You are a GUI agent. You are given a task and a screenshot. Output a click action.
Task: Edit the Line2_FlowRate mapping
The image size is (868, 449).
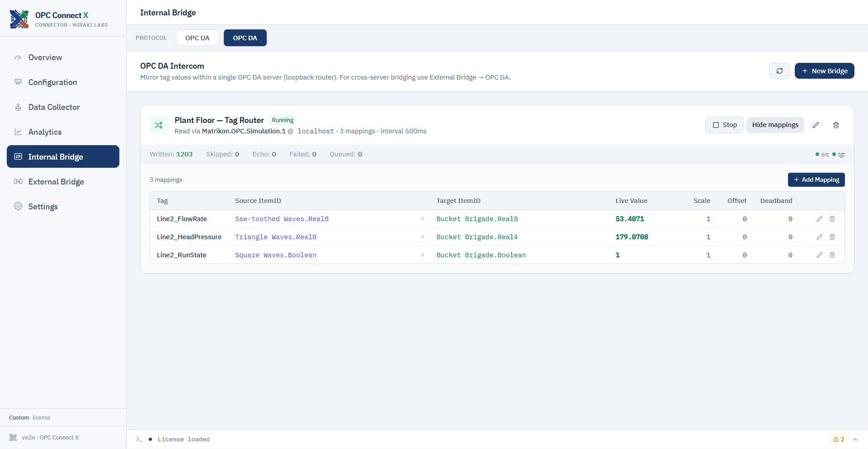point(819,219)
